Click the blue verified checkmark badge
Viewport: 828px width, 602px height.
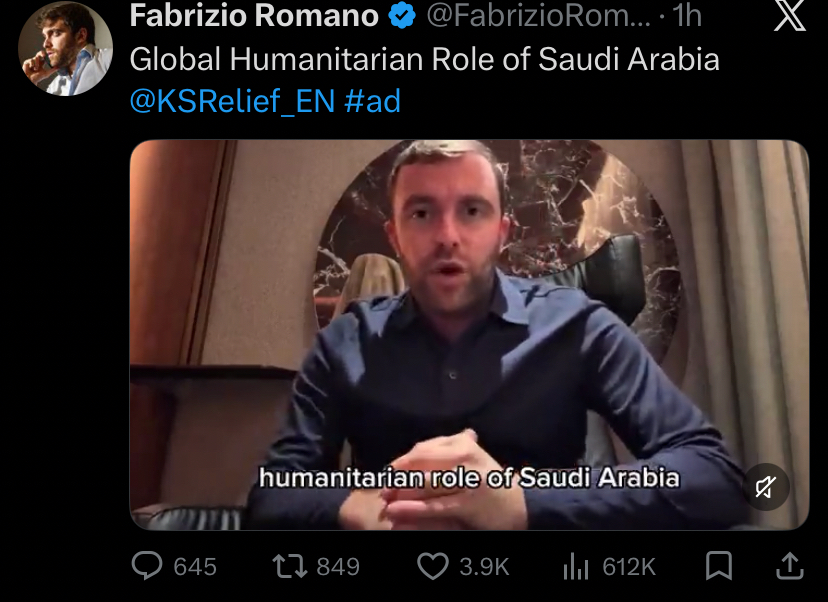pos(402,15)
